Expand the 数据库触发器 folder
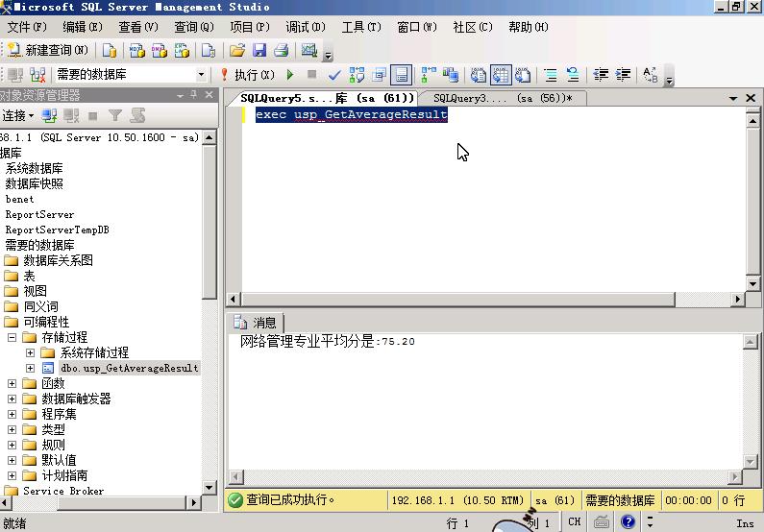Screen dimensions: 764x532 tap(12, 399)
